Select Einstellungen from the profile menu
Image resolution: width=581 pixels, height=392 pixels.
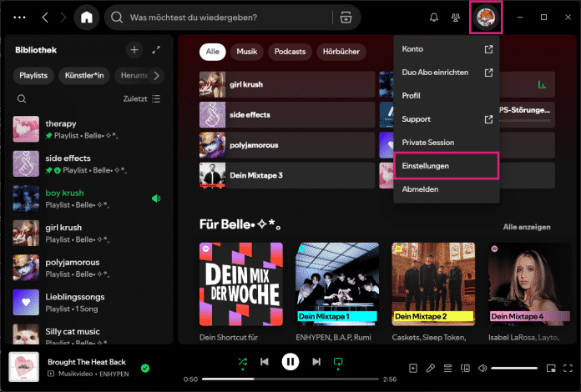(x=445, y=166)
